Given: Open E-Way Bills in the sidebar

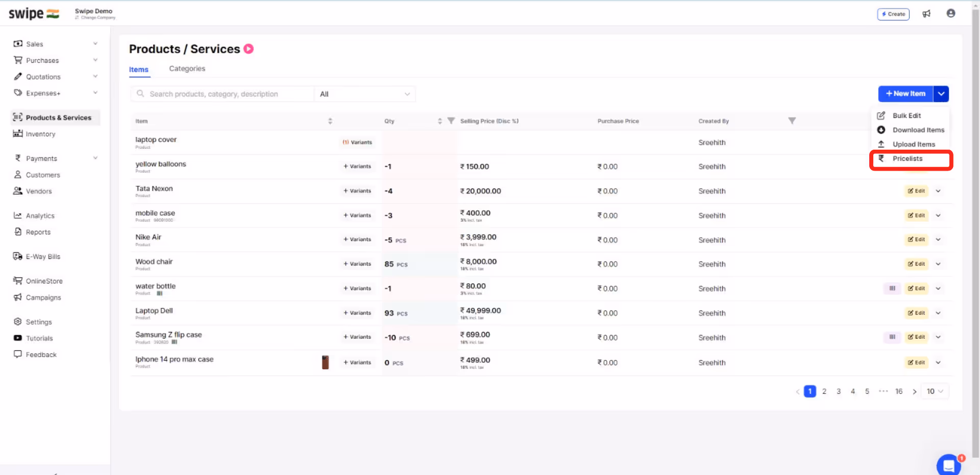Looking at the screenshot, I should (x=43, y=256).
